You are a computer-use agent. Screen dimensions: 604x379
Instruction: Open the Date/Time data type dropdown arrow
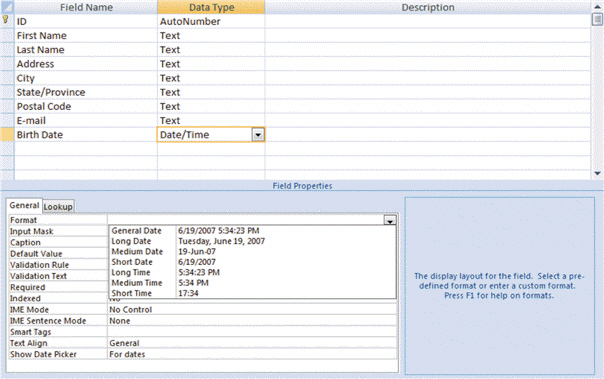point(258,135)
